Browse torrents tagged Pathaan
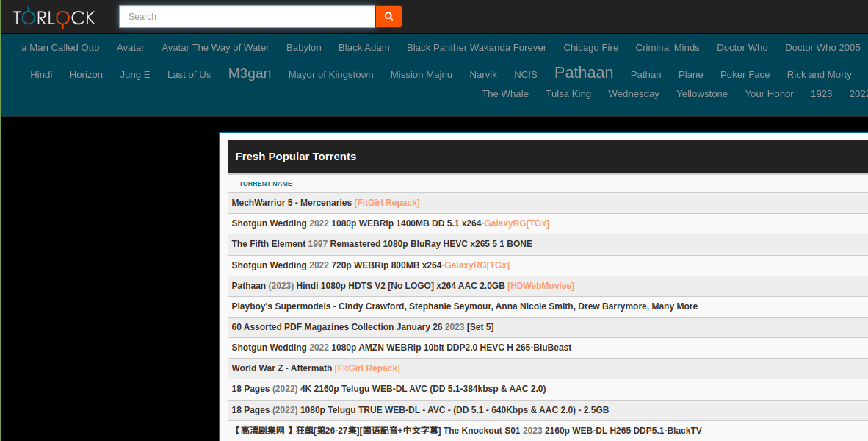The image size is (868, 441). click(584, 72)
